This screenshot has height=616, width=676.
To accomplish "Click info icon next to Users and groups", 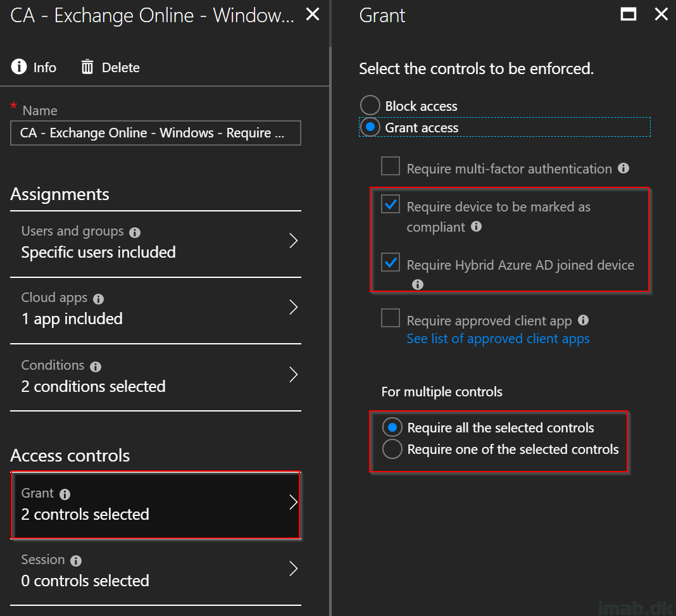I will click(135, 233).
